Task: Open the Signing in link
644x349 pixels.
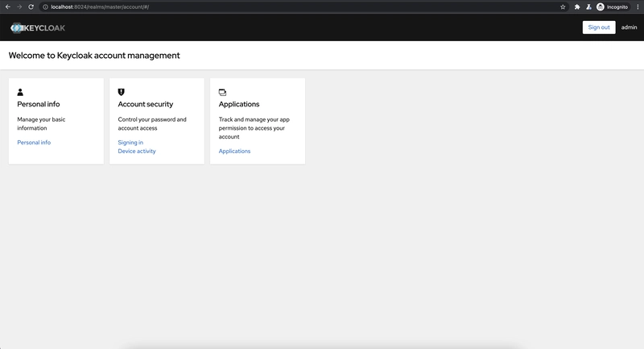Action: 130,143
